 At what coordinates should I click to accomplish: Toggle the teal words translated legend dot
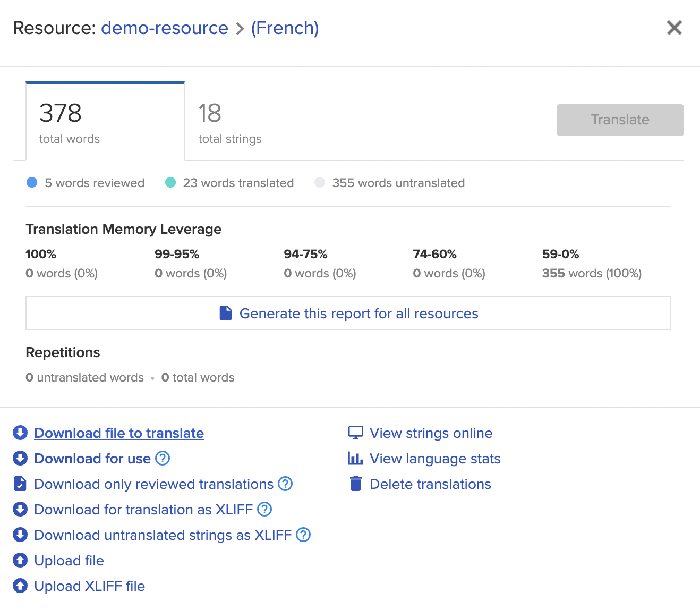pyautogui.click(x=170, y=182)
